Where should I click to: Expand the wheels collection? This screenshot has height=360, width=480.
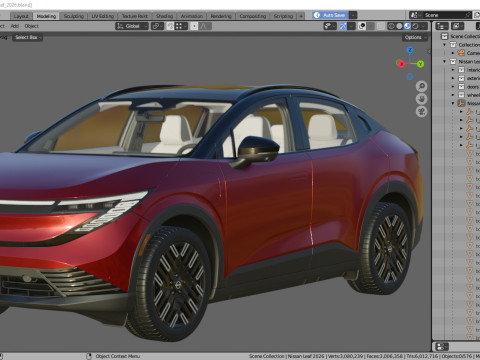coord(453,95)
